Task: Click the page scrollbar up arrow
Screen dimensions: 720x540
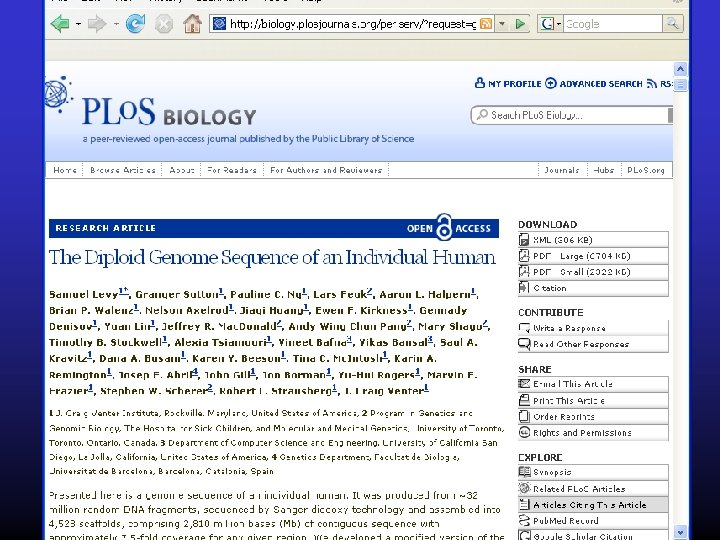Action: click(680, 69)
